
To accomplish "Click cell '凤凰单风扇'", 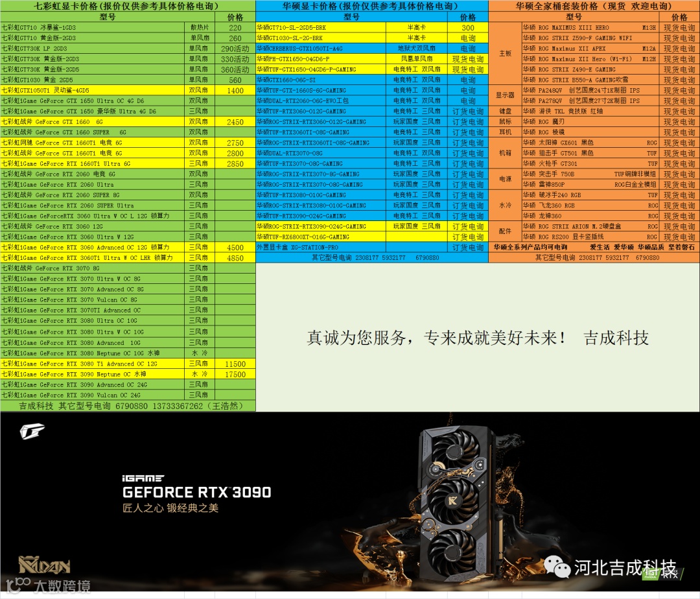I will click(x=417, y=59).
